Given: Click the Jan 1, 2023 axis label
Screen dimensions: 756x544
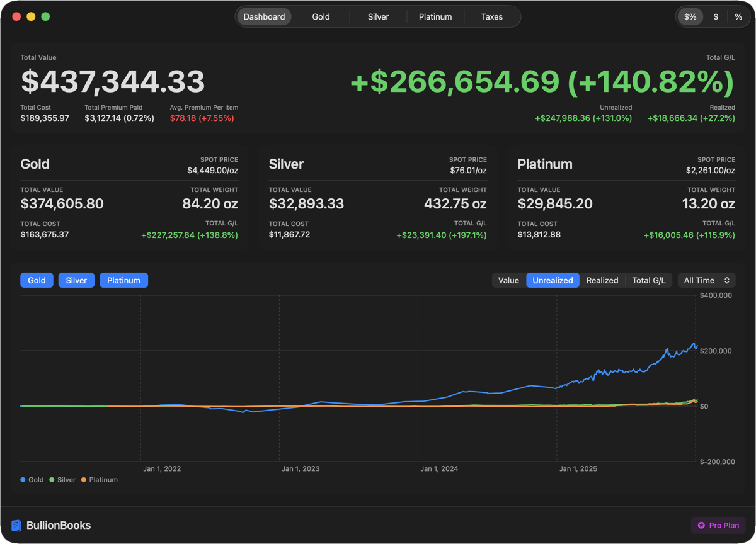Looking at the screenshot, I should 301,468.
